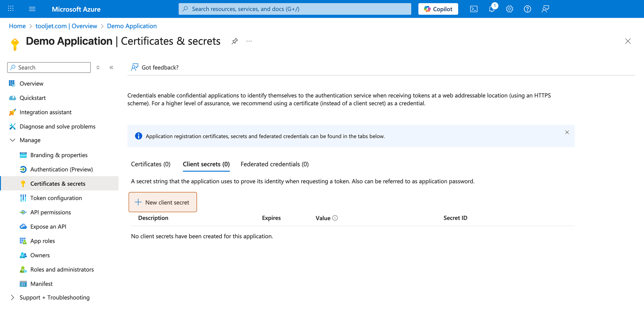
Task: Open the top bar feedback icon
Action: [x=545, y=9]
